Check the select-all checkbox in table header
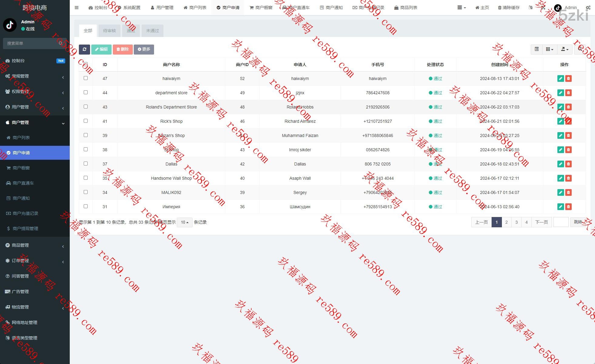Screen dimensions: 595x364 coord(86,64)
